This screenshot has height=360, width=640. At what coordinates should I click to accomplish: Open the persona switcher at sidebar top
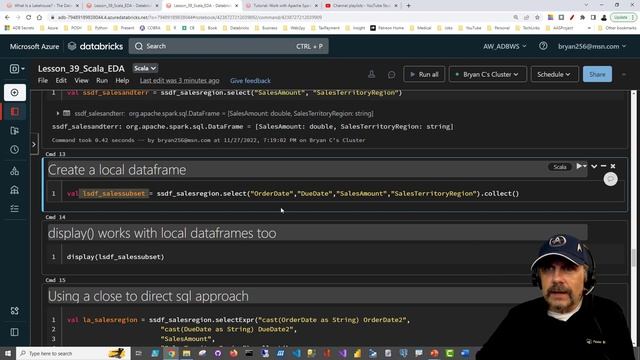coord(17,69)
